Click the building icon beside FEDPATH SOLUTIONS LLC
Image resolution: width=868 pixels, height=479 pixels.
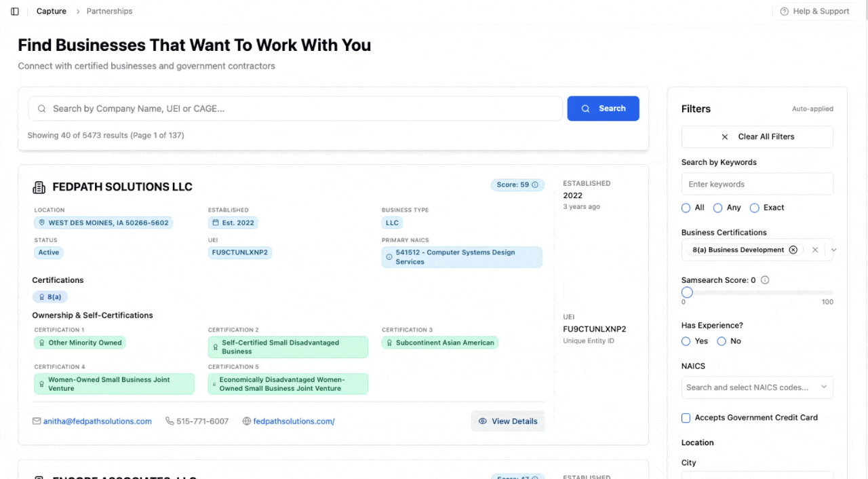[x=39, y=187]
